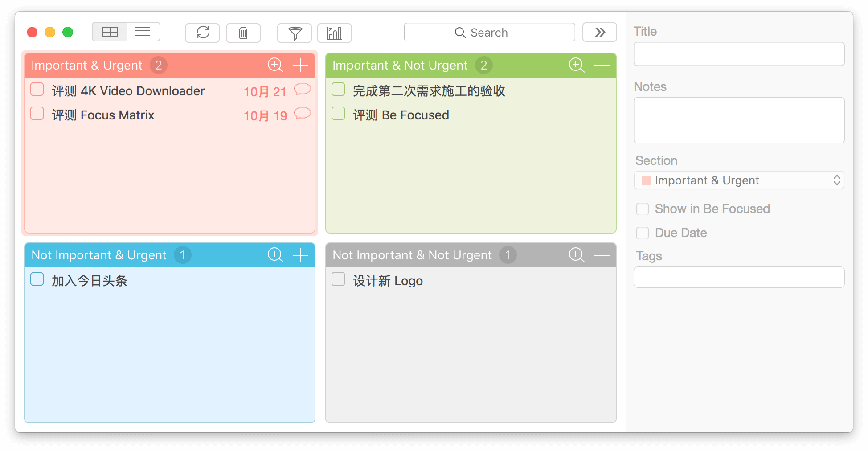Open the note bubble for 评测 Focus Matrix
The width and height of the screenshot is (868, 451).
coord(302,114)
